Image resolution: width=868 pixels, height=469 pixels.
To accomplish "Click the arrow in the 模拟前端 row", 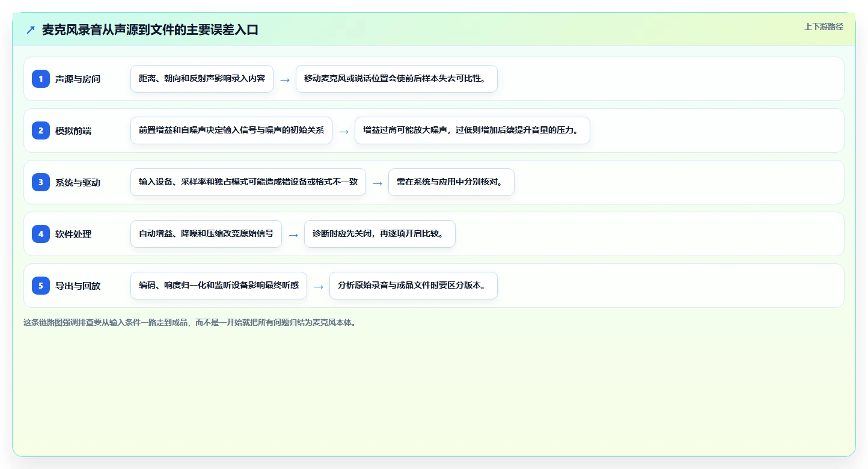I will (344, 131).
